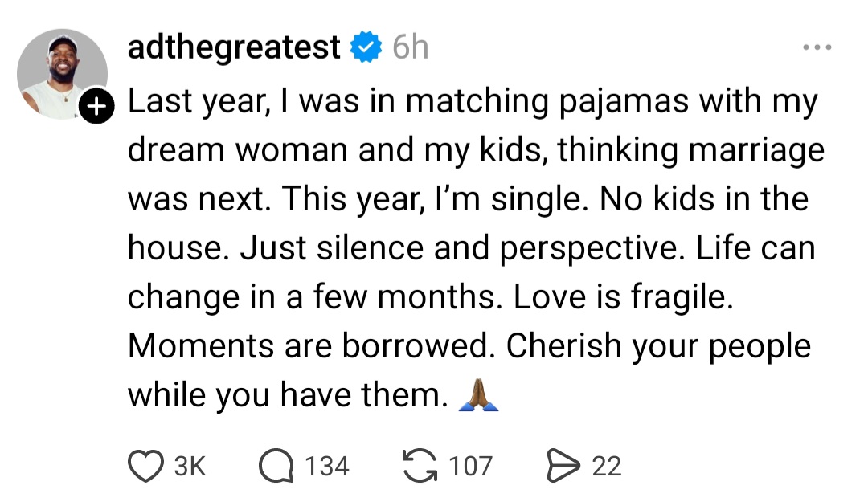Click the adthegreatest username
This screenshot has width=868, height=502.
(x=234, y=48)
